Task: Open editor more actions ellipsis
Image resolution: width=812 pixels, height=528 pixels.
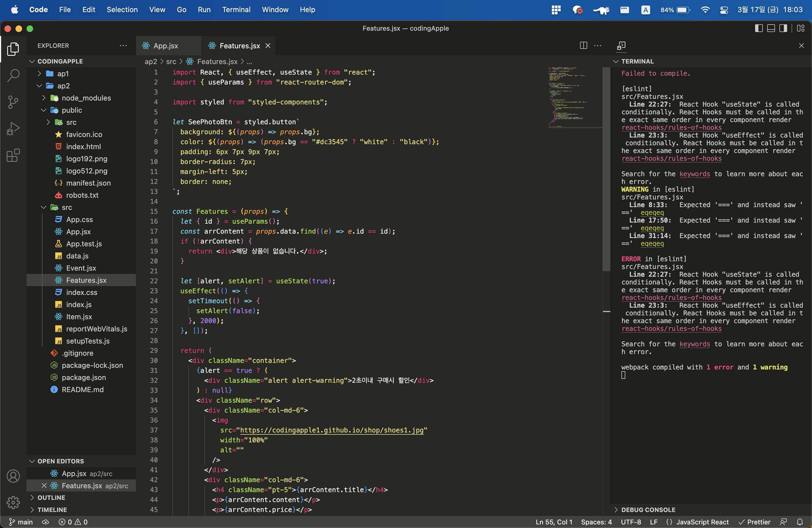Action: pos(598,46)
